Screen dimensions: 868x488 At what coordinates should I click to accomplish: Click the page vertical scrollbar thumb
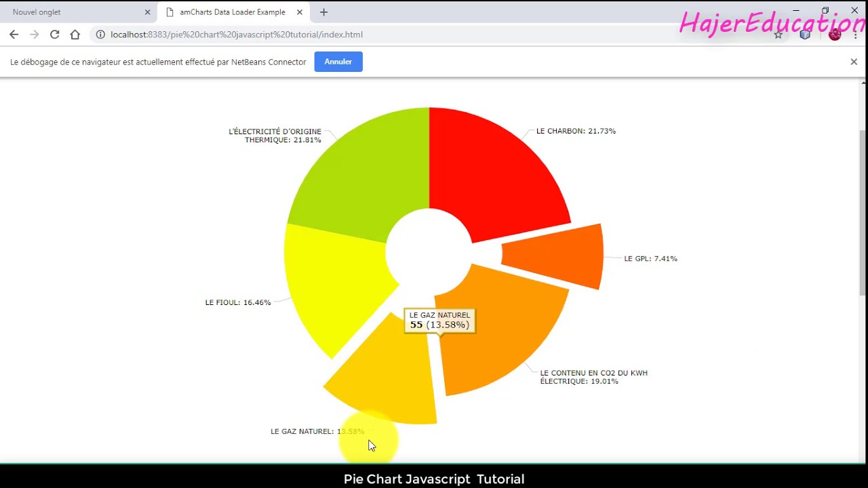[863, 211]
